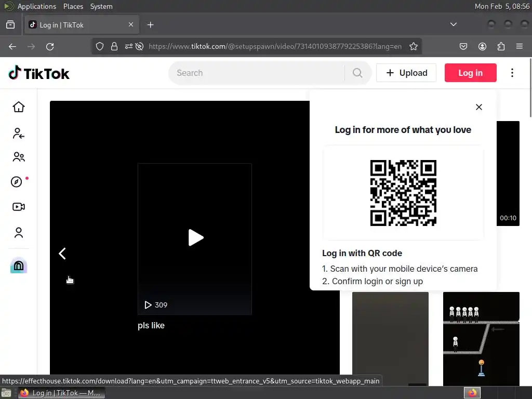This screenshot has width=532, height=399.
Task: Click the blocked autoplay camera icon
Action: pyautogui.click(x=139, y=46)
